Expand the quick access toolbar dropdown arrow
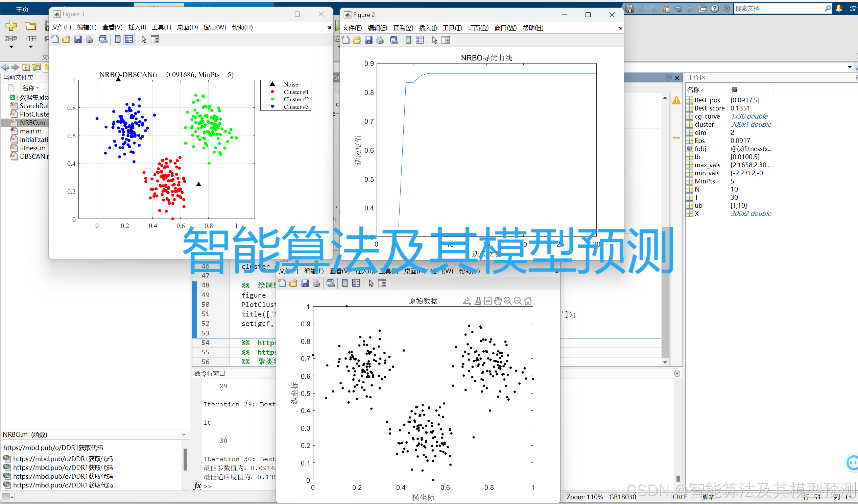The height and width of the screenshot is (504, 858). coord(726,8)
